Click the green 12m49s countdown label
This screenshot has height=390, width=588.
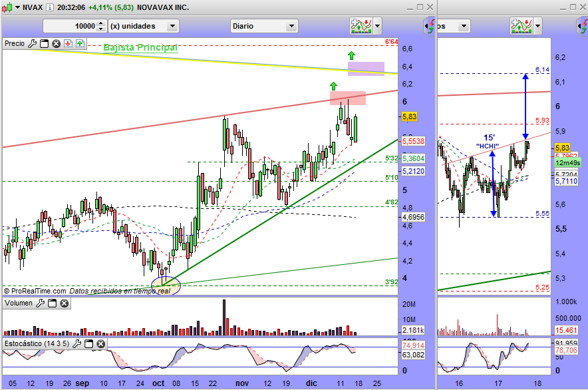coord(567,162)
